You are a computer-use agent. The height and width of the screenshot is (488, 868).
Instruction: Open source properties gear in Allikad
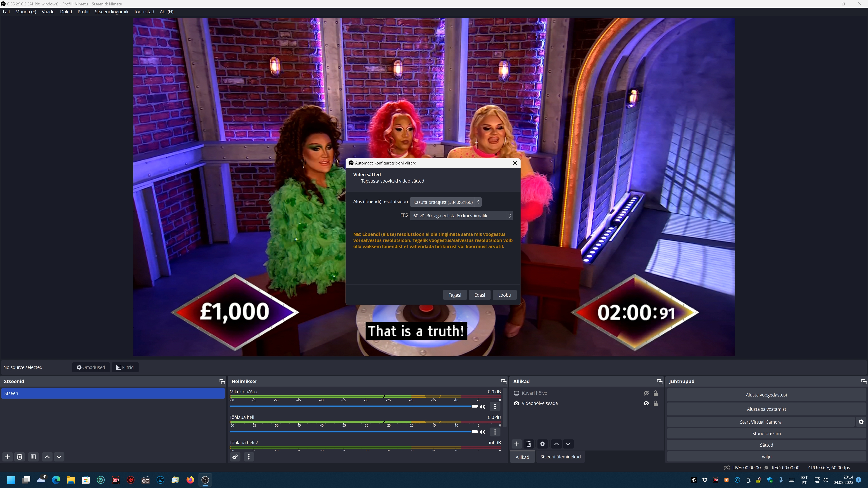click(542, 444)
